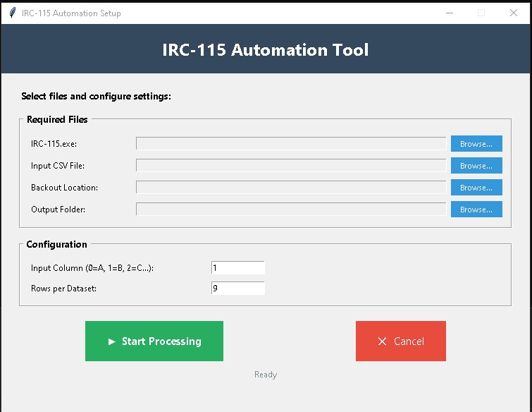This screenshot has height=412, width=532.
Task: Browse for the Input CSV File
Action: [476, 166]
